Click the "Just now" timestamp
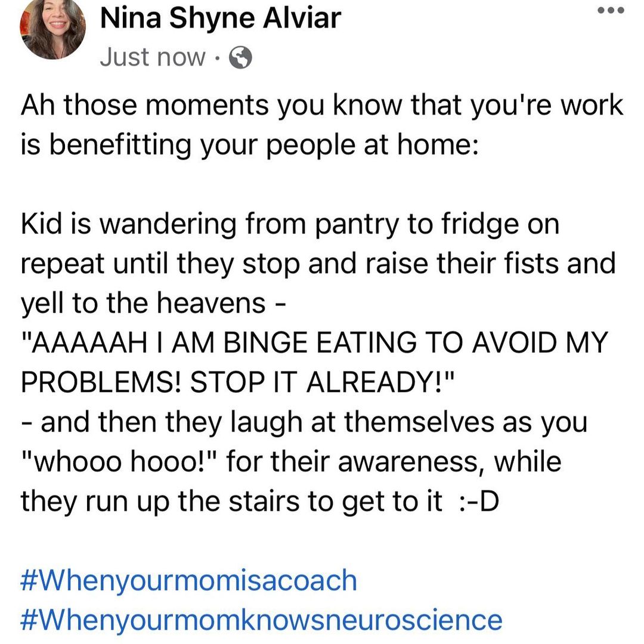The height and width of the screenshot is (644, 644). (152, 58)
